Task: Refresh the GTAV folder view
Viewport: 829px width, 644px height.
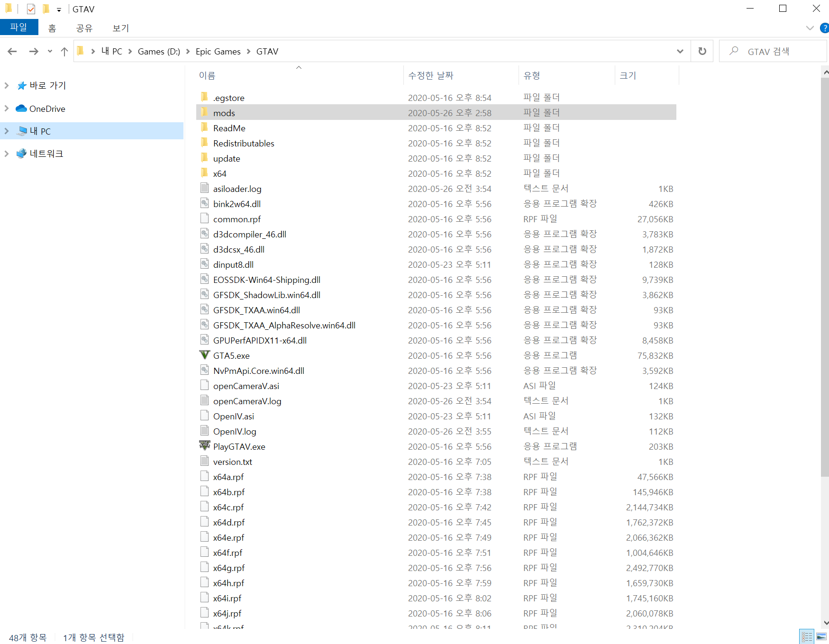Action: coord(702,51)
